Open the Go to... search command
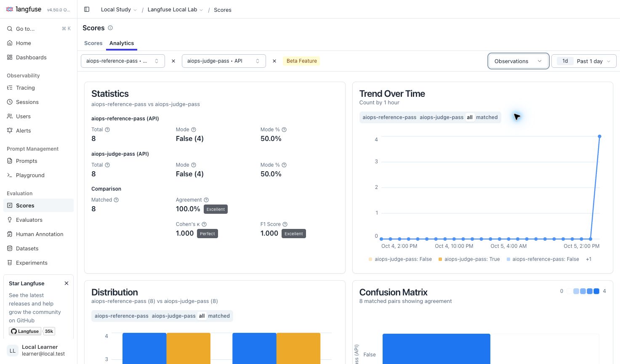Screen dimensions: 620x364 coord(39,29)
